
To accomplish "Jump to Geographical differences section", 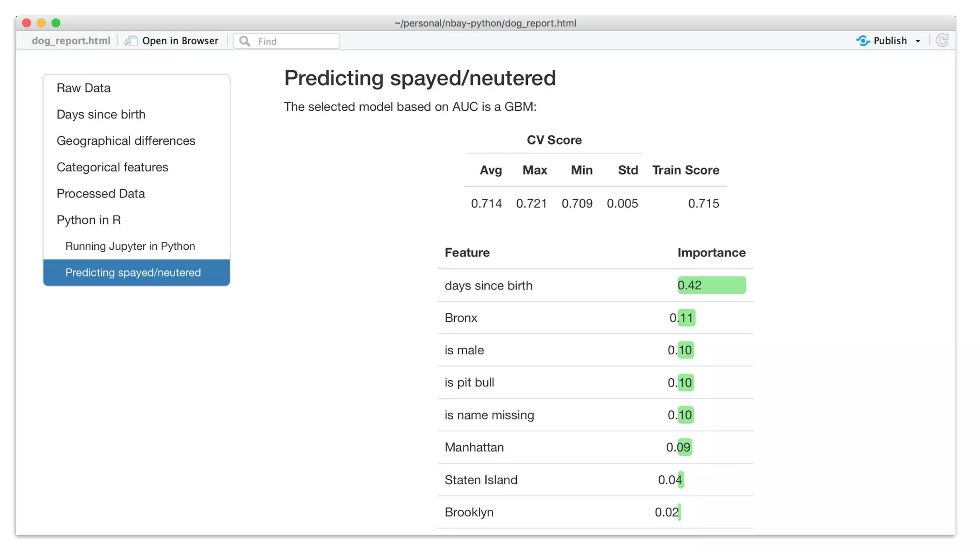I will point(126,141).
